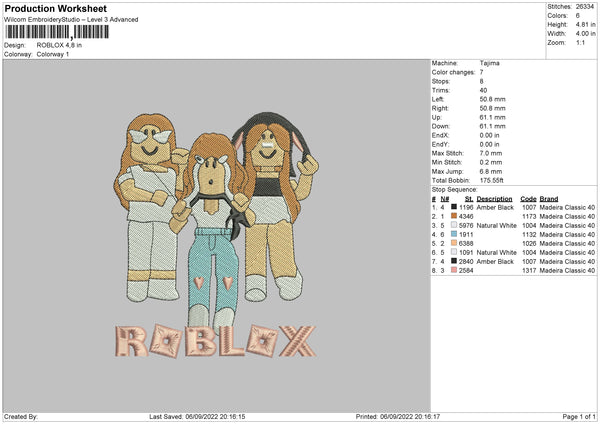Click 'Wilcom EmbroideryStudio – Level 3 Advanced' text
This screenshot has width=600, height=424.
(71, 20)
